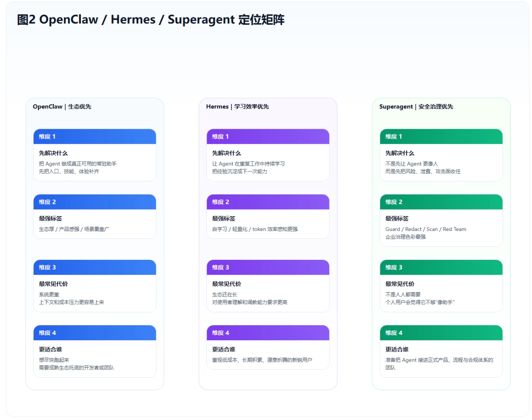Click the line "企业治理色彩最强"
The width and height of the screenshot is (532, 420).
click(x=405, y=237)
